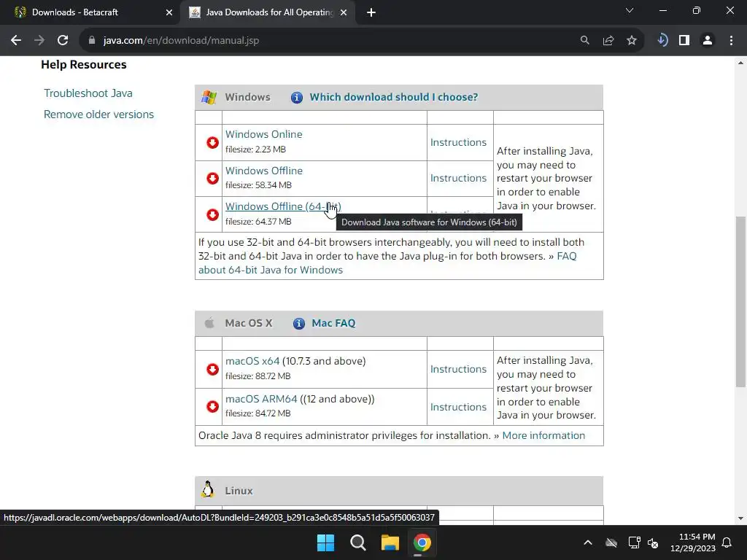Screen dimensions: 747x560
Task: Open Instructions for macOS x64
Action: pyautogui.click(x=458, y=369)
